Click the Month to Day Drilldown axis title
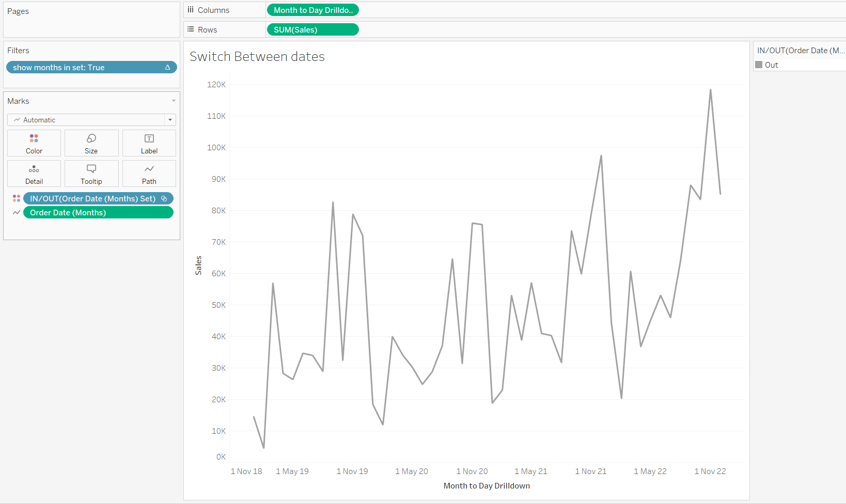This screenshot has height=504, width=846. (x=487, y=485)
